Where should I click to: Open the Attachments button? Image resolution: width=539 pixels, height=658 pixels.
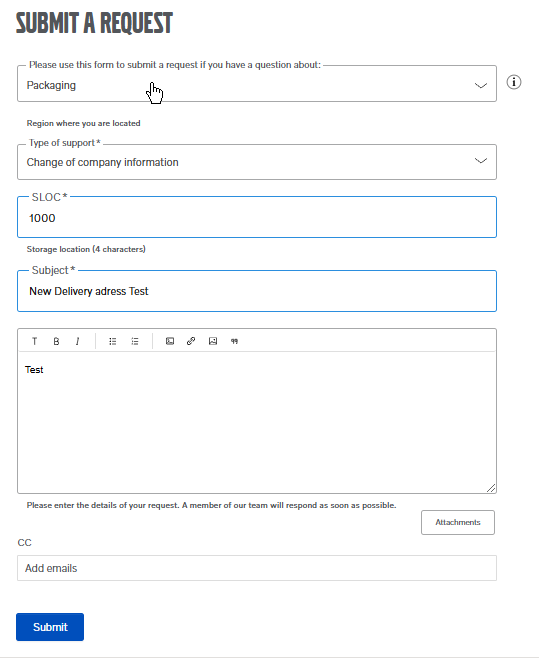tap(458, 522)
